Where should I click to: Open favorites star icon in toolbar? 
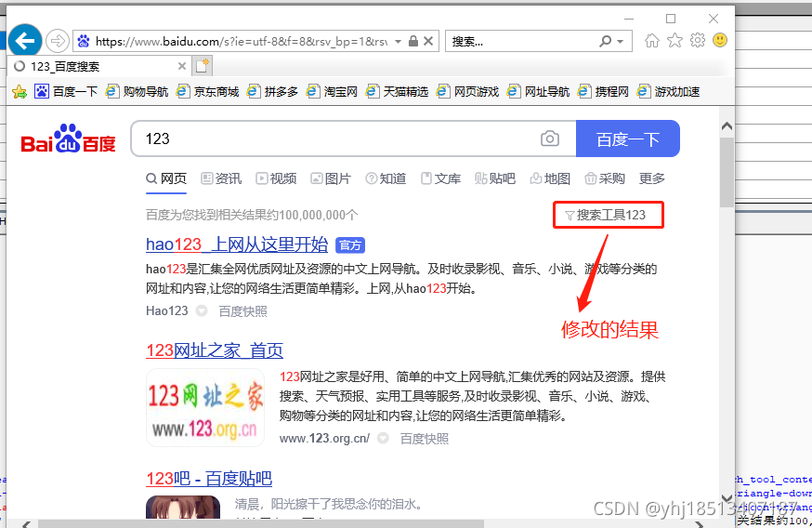click(x=674, y=40)
